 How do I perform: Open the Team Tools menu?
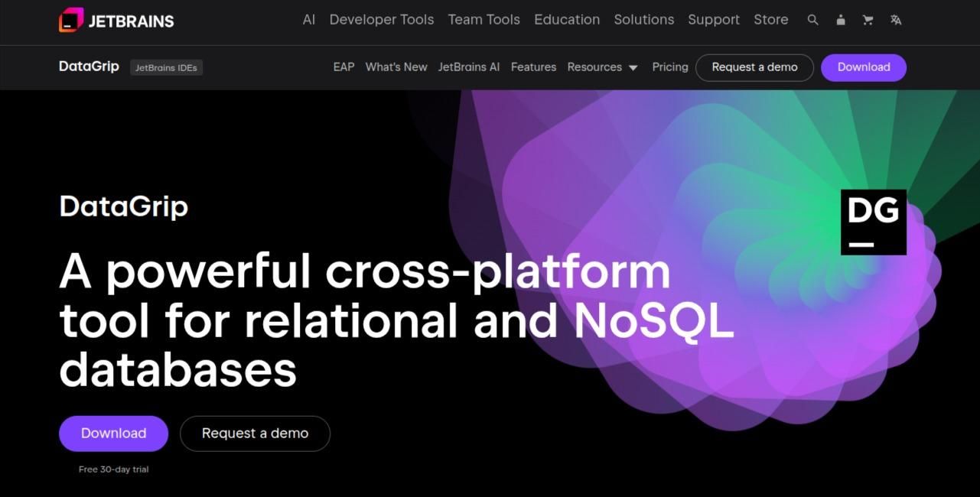pos(483,20)
